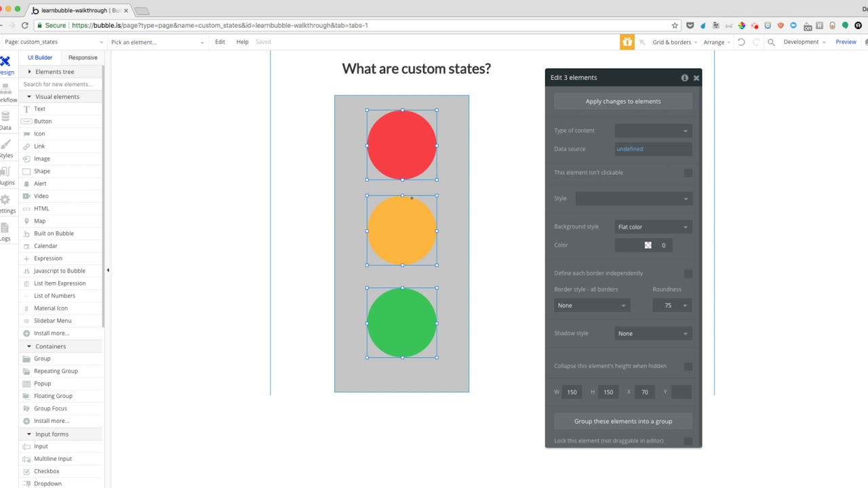
Task: Click 'Apply changes to elements' button
Action: point(623,102)
